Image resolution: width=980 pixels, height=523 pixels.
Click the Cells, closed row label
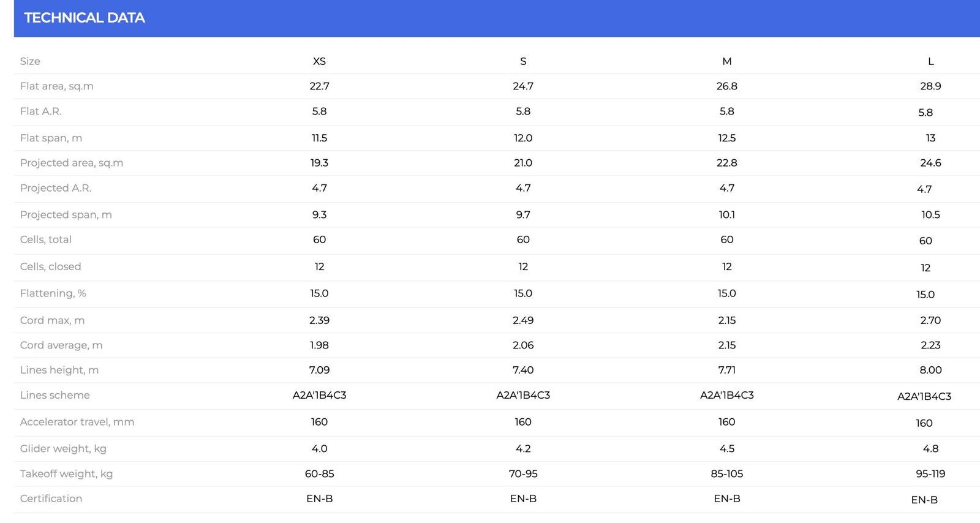[50, 266]
